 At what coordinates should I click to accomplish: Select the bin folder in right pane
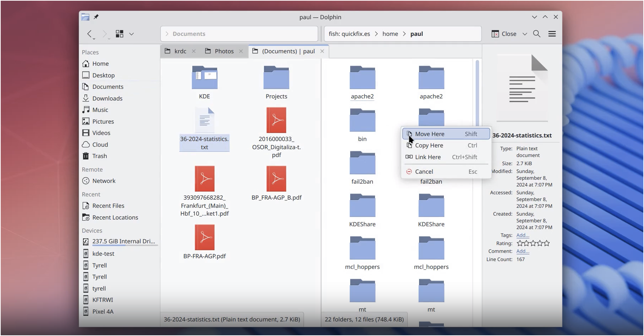(x=362, y=125)
